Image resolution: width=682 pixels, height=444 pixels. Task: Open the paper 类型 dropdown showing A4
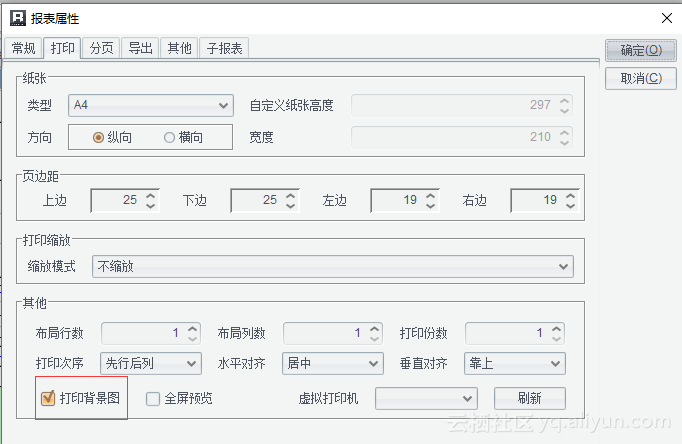coord(150,105)
